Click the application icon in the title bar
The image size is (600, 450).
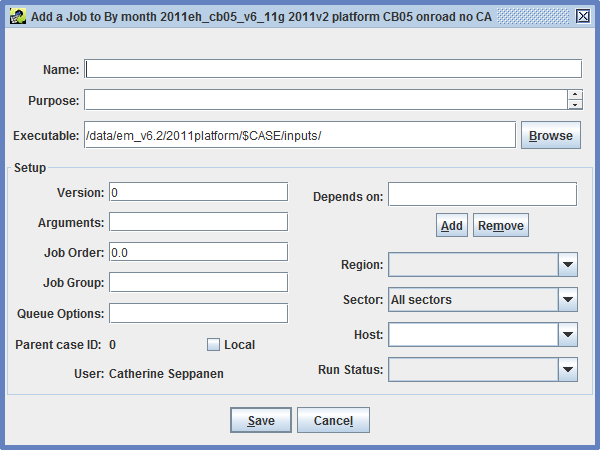(x=18, y=17)
